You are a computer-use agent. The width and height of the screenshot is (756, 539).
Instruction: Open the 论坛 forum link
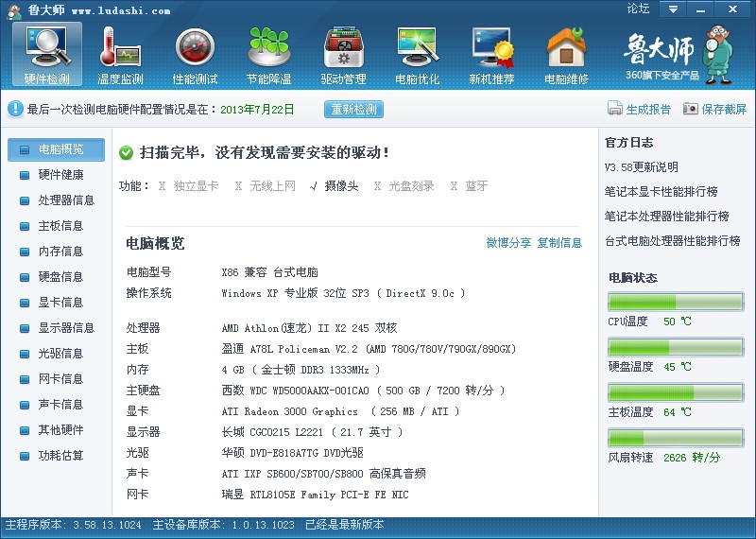click(638, 9)
